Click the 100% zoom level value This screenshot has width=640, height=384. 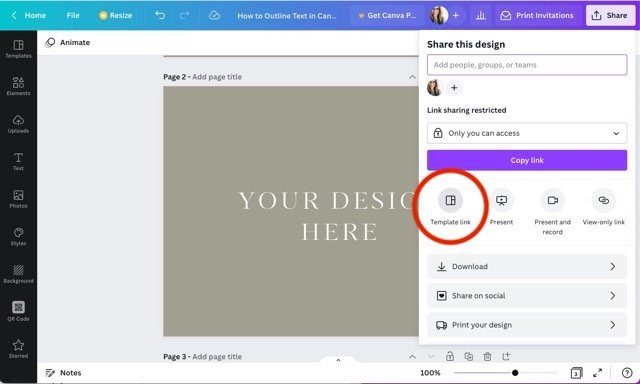430,373
